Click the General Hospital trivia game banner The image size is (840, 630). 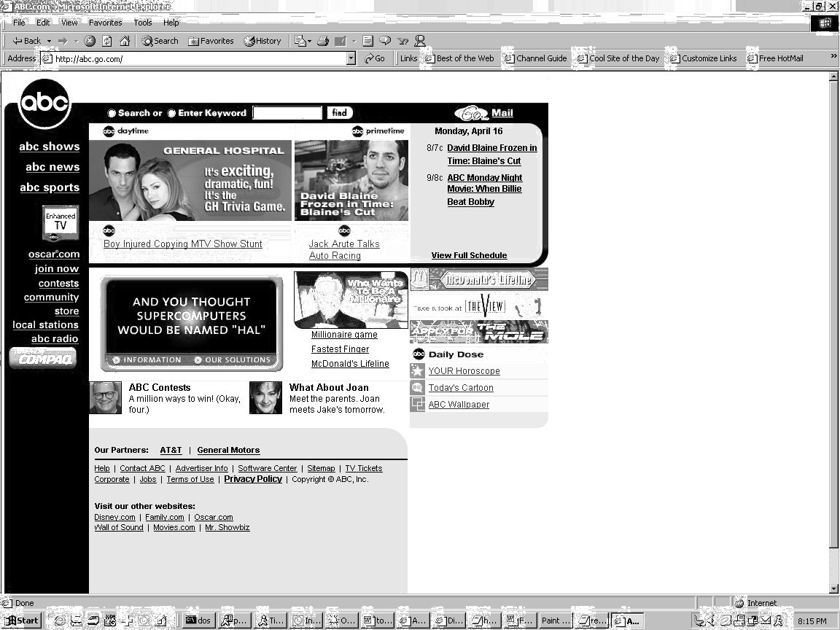190,180
